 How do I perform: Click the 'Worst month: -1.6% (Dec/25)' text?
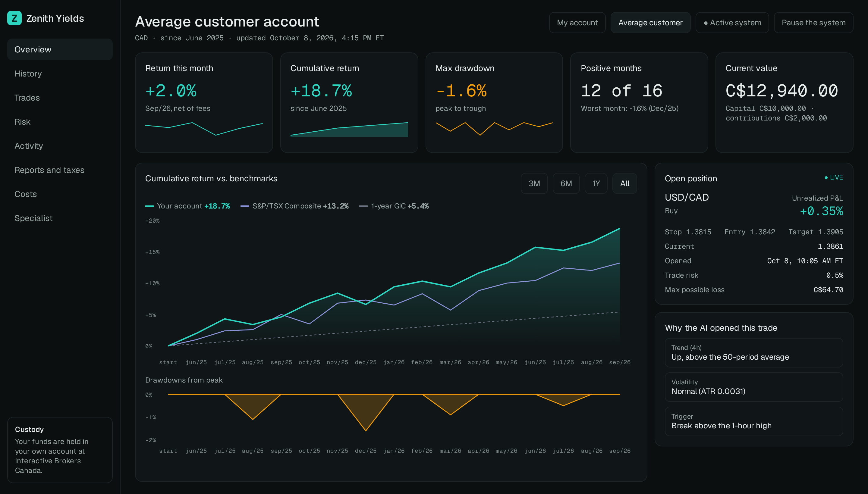pos(630,108)
